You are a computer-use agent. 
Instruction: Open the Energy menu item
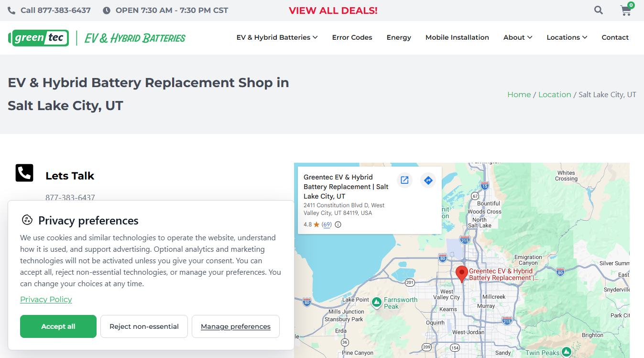[x=399, y=37]
